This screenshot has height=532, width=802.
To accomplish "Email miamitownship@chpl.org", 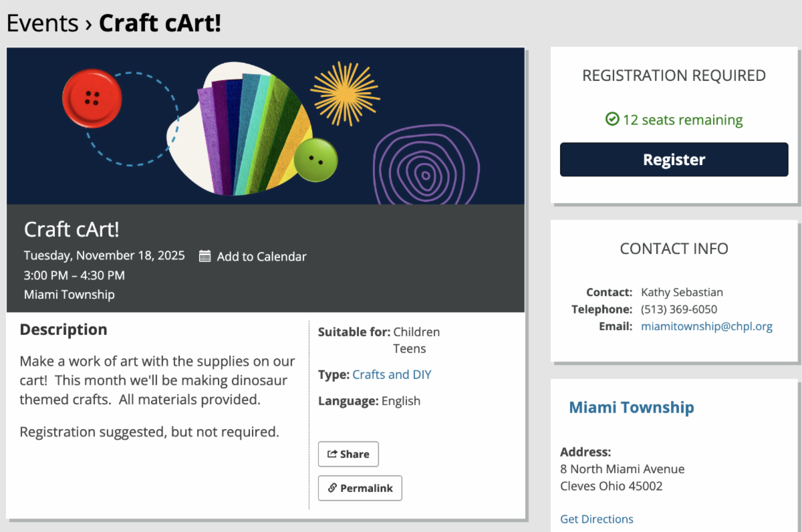I will point(706,327).
